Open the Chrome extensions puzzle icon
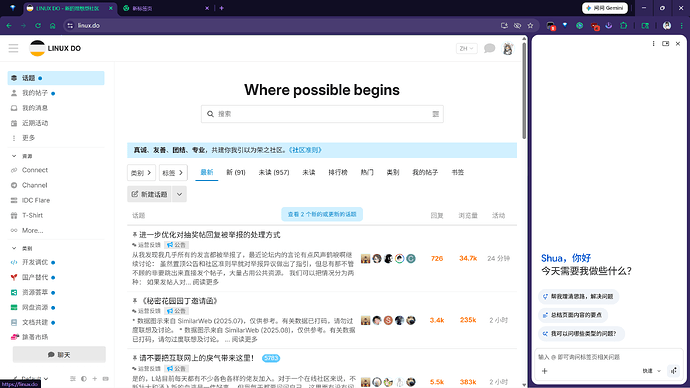Screen dimensions: 690x388 (624, 26)
